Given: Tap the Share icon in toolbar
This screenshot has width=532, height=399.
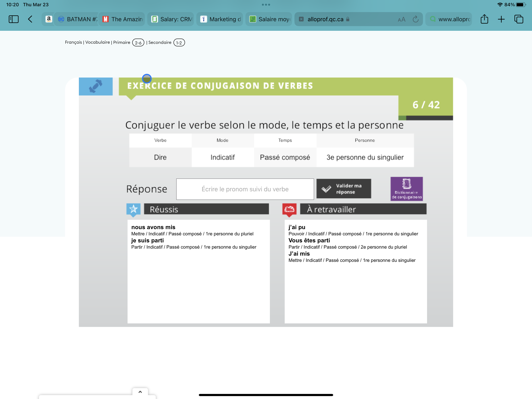Looking at the screenshot, I should point(484,19).
